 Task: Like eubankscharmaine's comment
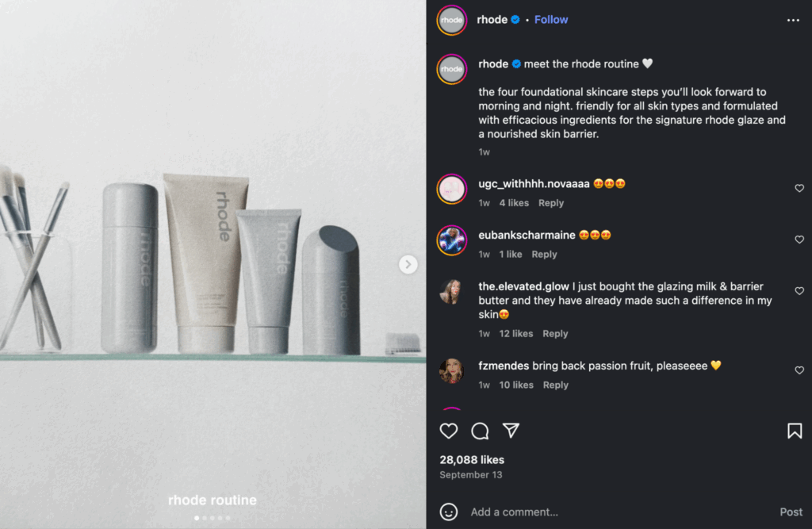click(799, 240)
